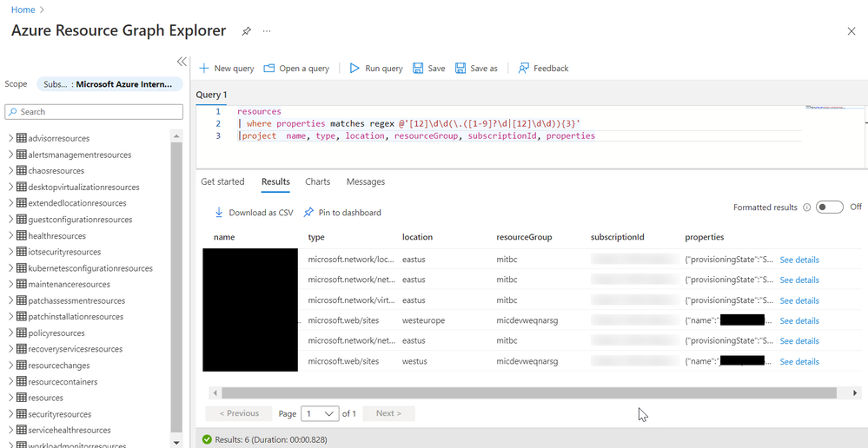Click the Pin to dashboard pin icon
This screenshot has height=448, width=868.
point(309,213)
